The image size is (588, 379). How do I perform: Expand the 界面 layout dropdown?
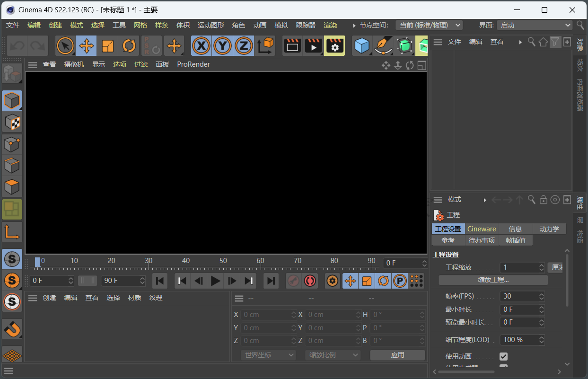[x=535, y=25]
